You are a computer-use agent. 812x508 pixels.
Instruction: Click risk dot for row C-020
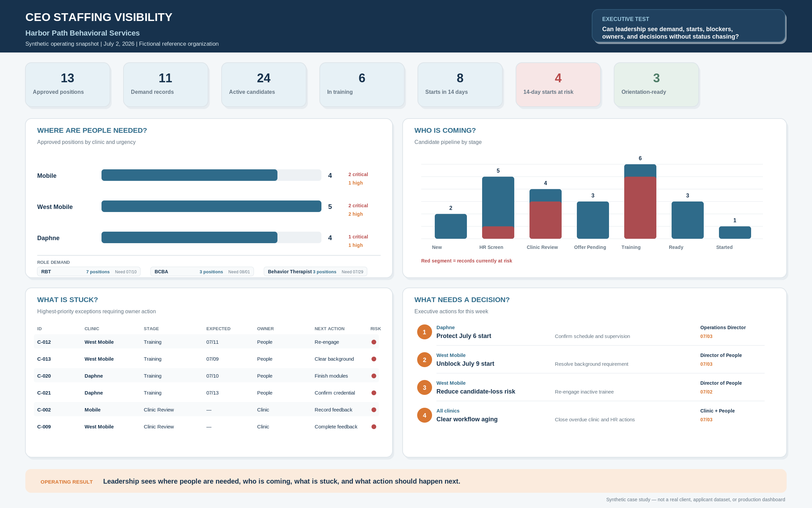[374, 376]
